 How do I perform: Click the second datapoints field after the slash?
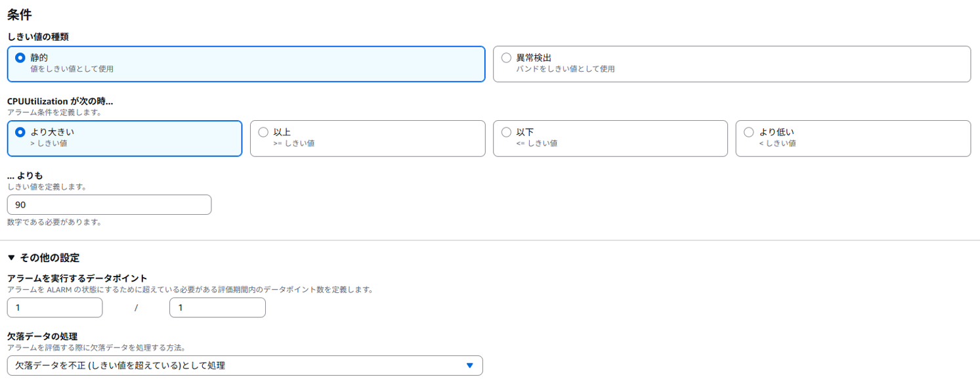(217, 307)
